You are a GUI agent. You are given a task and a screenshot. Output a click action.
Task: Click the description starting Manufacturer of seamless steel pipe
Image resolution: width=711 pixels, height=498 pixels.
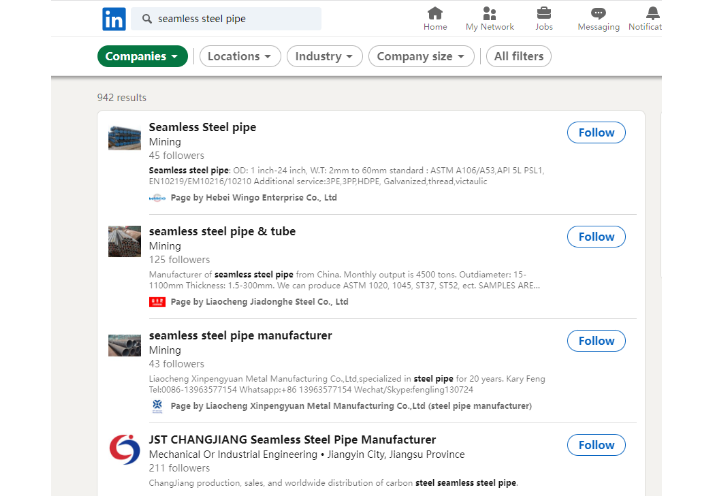[345, 280]
